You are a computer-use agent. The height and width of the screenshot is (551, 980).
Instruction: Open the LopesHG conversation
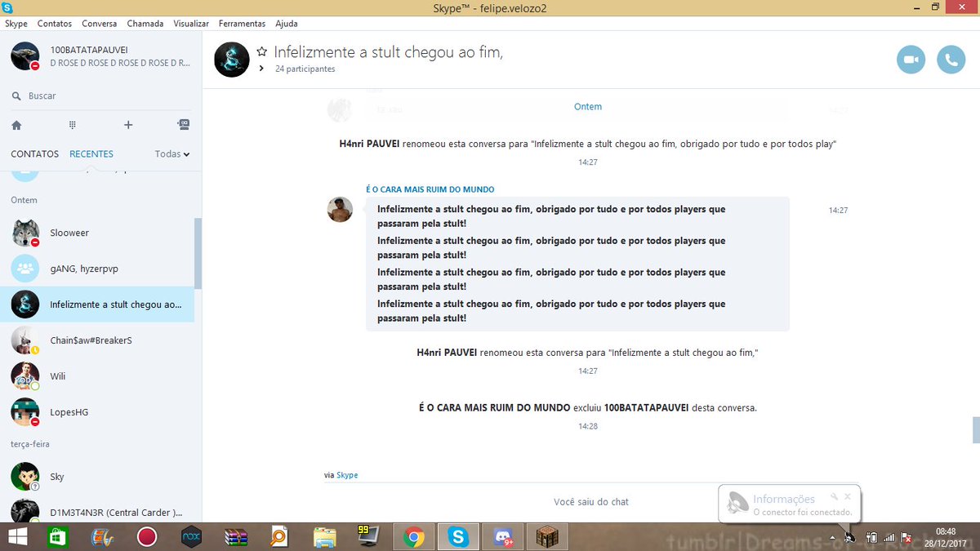click(x=98, y=412)
